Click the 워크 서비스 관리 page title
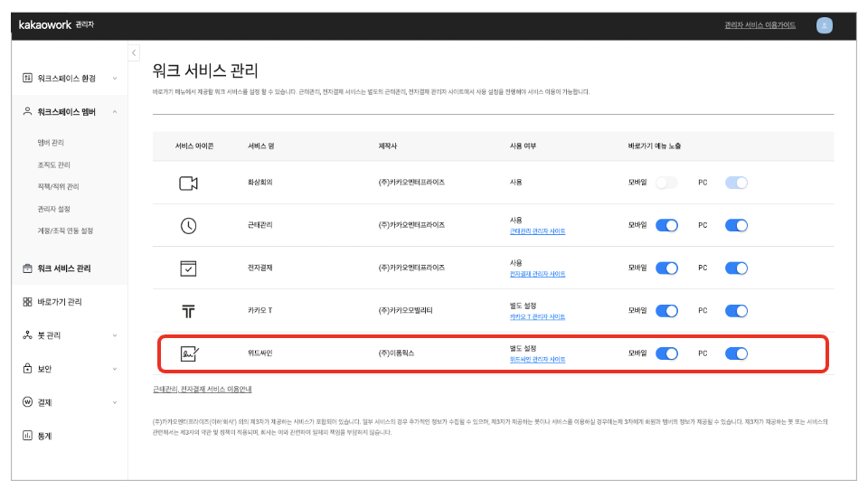868x499 pixels. pyautogui.click(x=205, y=71)
